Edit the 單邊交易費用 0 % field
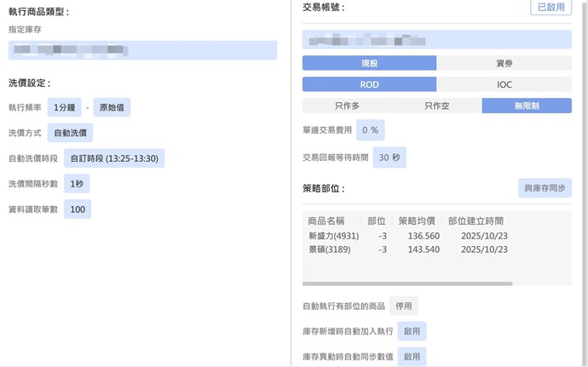Viewport: 588px width, 367px height. coord(370,129)
